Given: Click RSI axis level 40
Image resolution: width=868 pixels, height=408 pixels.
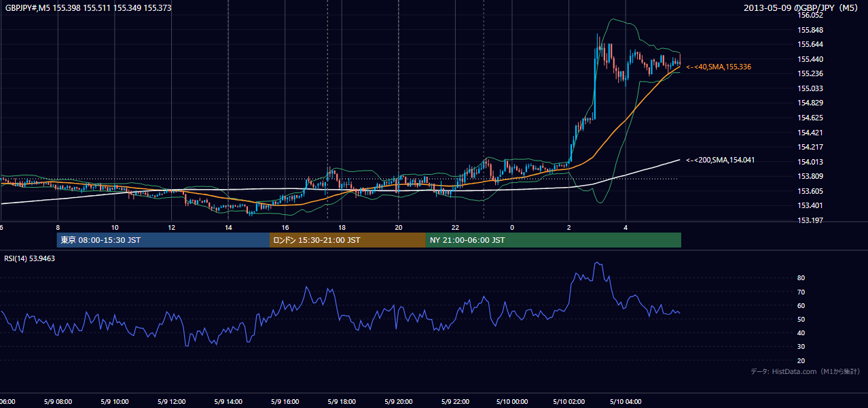Looking at the screenshot, I should point(801,333).
